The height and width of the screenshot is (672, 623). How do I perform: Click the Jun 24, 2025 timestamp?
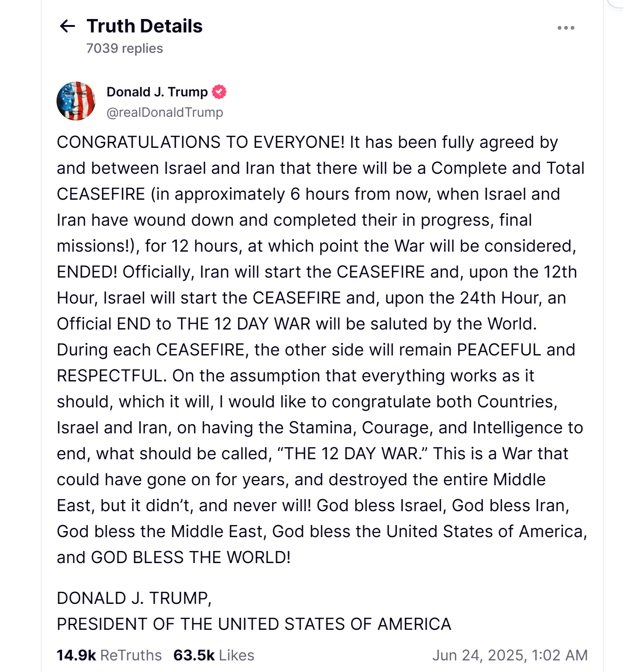tap(510, 655)
